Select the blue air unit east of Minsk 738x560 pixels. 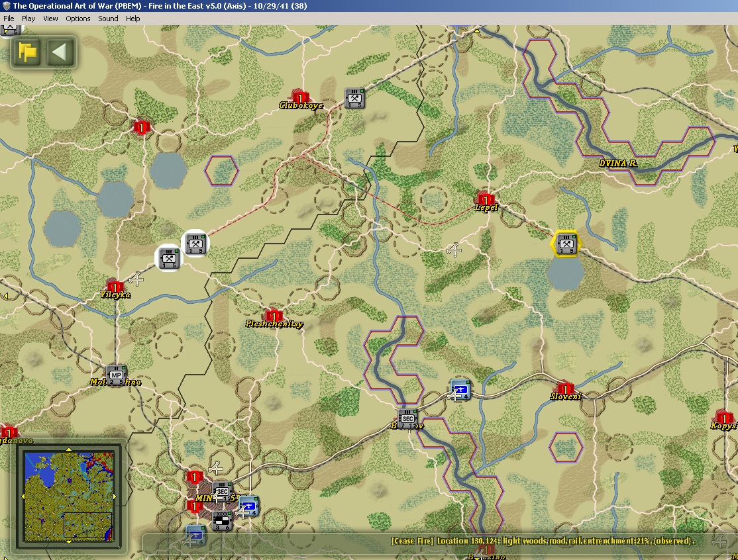coord(248,506)
